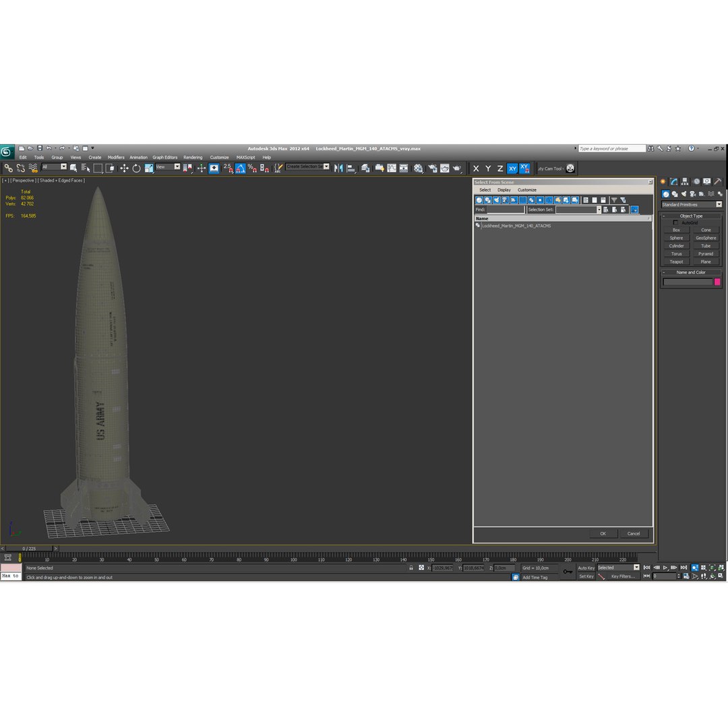The height and width of the screenshot is (728, 728).
Task: Open Render Setup icon
Action: (x=432, y=168)
